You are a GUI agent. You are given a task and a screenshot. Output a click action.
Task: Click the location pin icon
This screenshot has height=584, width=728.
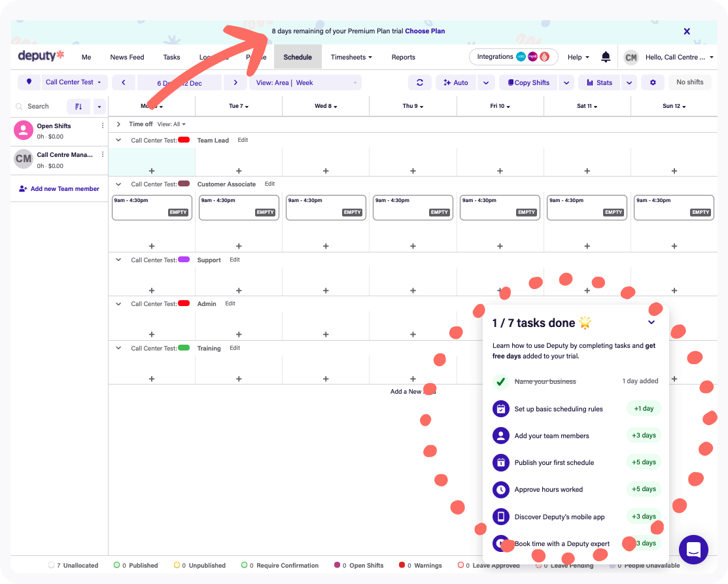click(x=29, y=82)
